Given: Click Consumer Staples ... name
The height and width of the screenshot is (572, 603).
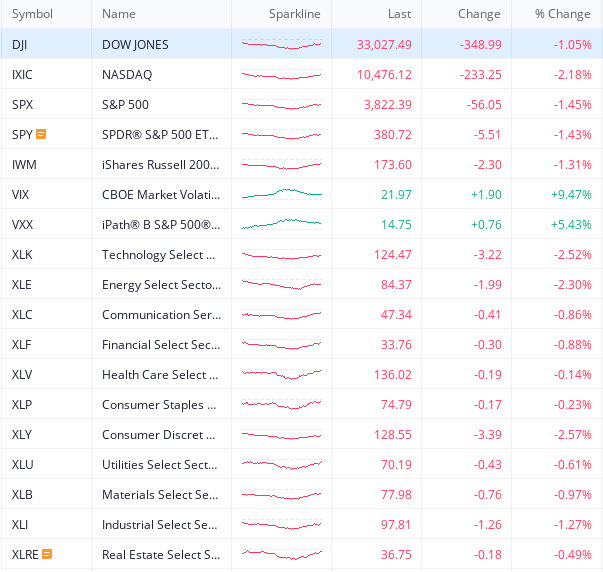Looking at the screenshot, I should coord(159,404).
